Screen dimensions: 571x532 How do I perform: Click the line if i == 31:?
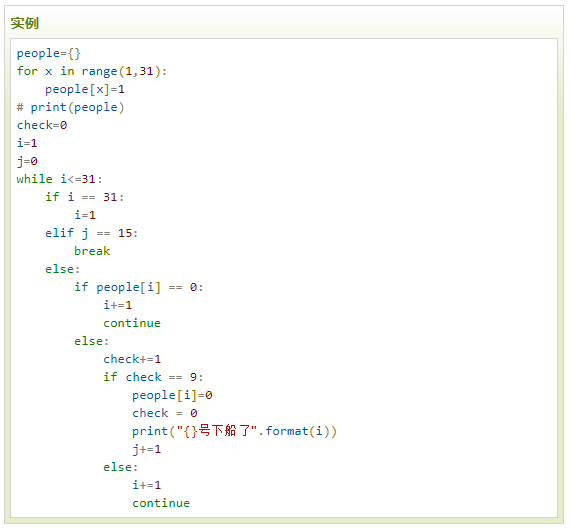pos(84,197)
